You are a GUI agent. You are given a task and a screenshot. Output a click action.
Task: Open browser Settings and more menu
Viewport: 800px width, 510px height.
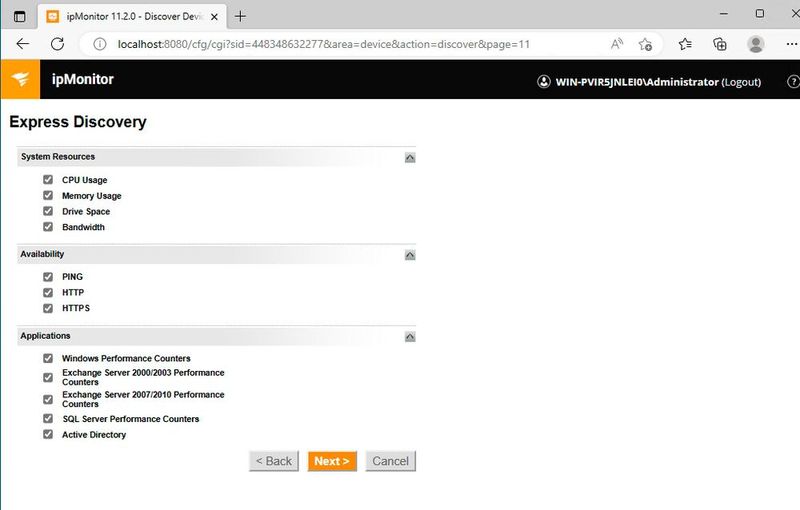tap(791, 44)
